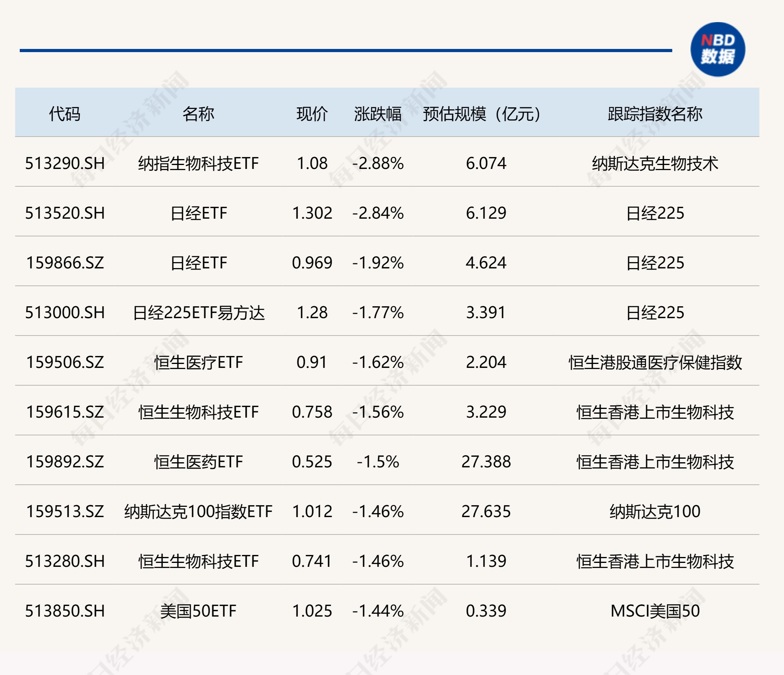Select the 名称 column header
The width and height of the screenshot is (784, 675).
tap(198, 114)
